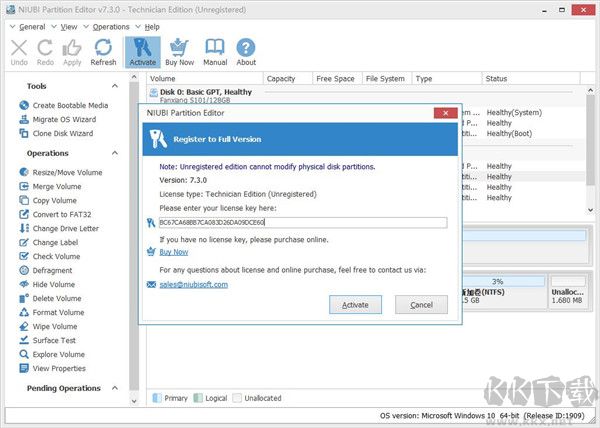Image resolution: width=600 pixels, height=428 pixels.
Task: Select Change Drive Letter
Action: click(x=59, y=228)
